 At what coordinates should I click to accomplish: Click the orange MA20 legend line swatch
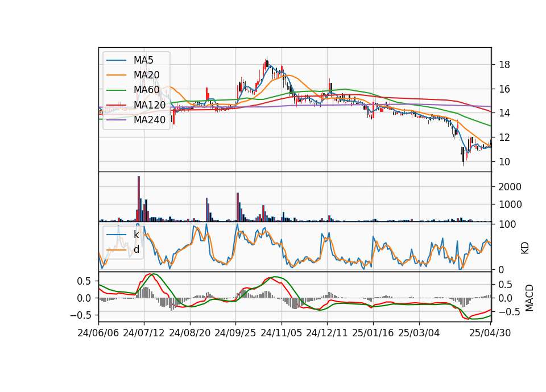116,76
